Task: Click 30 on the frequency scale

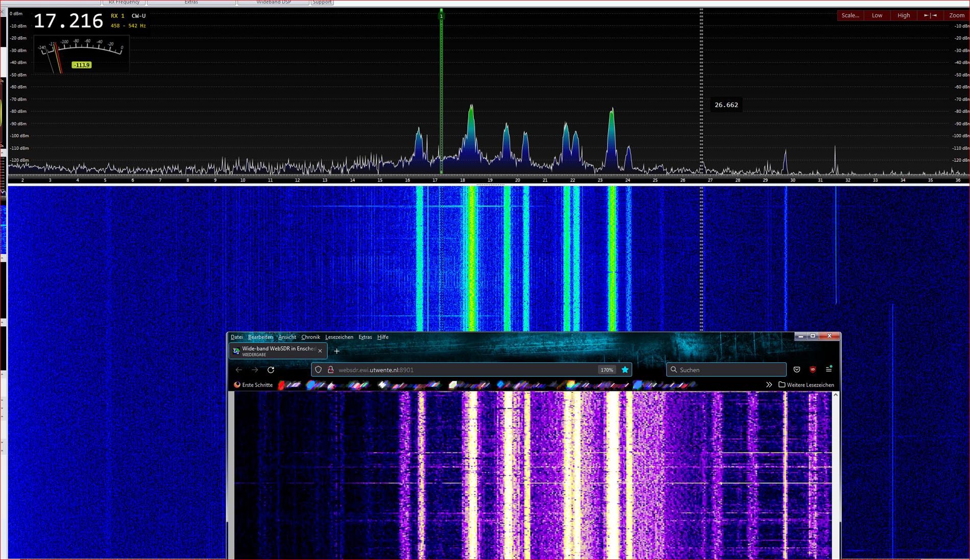Action: [793, 180]
